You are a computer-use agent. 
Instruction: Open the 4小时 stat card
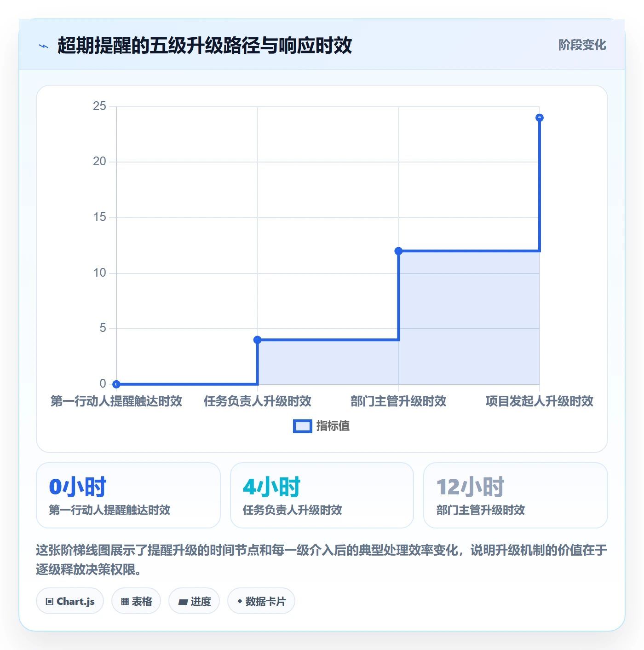pyautogui.click(x=322, y=495)
